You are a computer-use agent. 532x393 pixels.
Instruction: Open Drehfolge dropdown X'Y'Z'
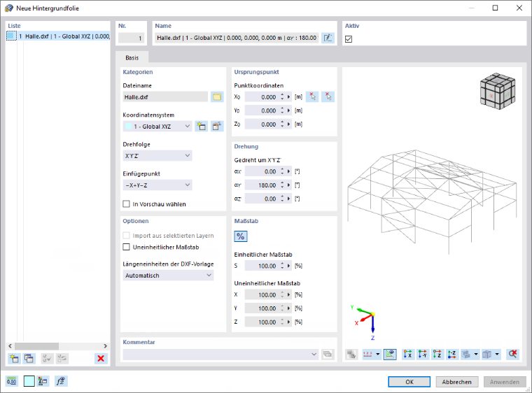(157, 156)
